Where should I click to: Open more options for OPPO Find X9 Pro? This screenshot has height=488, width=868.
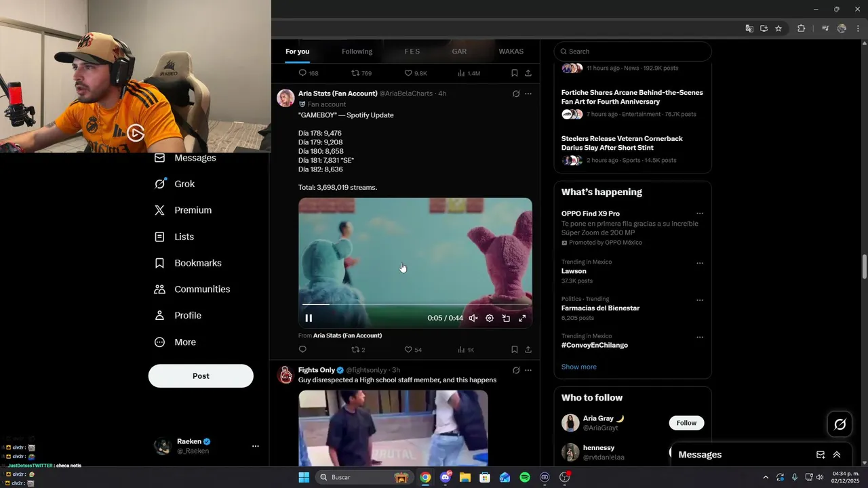(700, 213)
